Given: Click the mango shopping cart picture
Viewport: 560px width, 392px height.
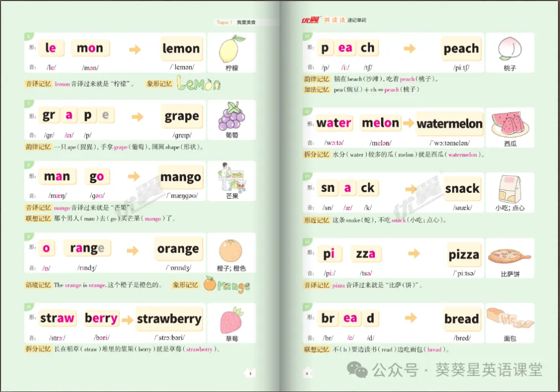Looking at the screenshot, I should (x=232, y=177).
